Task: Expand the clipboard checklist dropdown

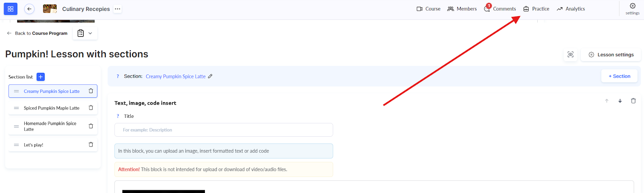Action: click(85, 33)
